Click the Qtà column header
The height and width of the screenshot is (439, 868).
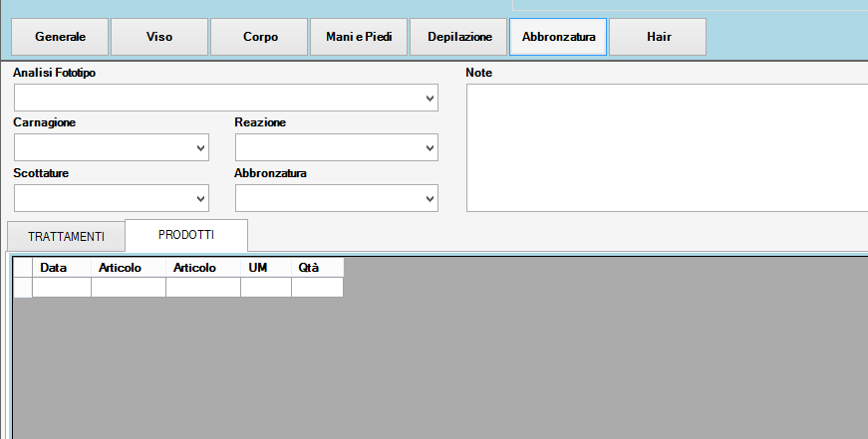pyautogui.click(x=317, y=268)
